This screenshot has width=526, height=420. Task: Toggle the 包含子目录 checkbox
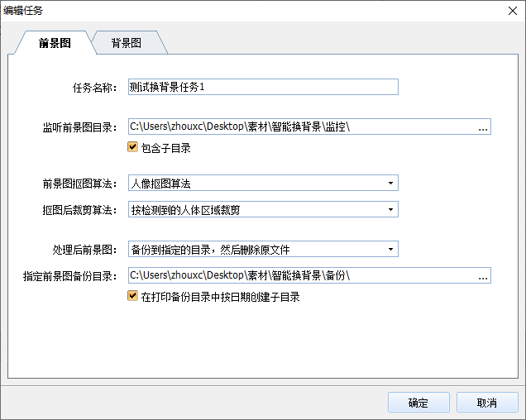click(132, 148)
